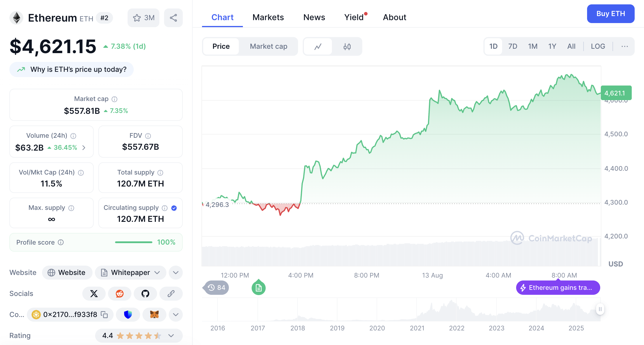Expand more website links chevron

point(176,273)
